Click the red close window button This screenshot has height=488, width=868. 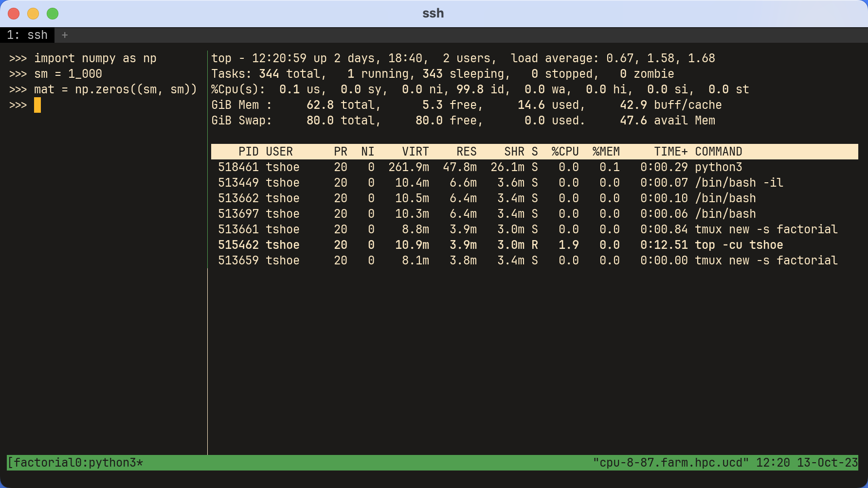click(14, 14)
